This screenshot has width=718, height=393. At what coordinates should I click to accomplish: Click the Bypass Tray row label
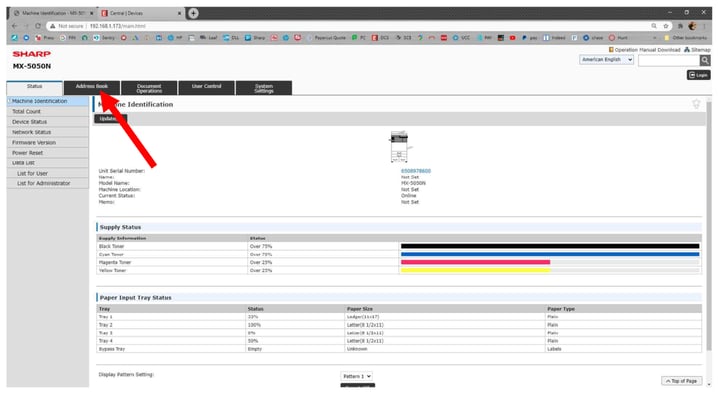112,349
